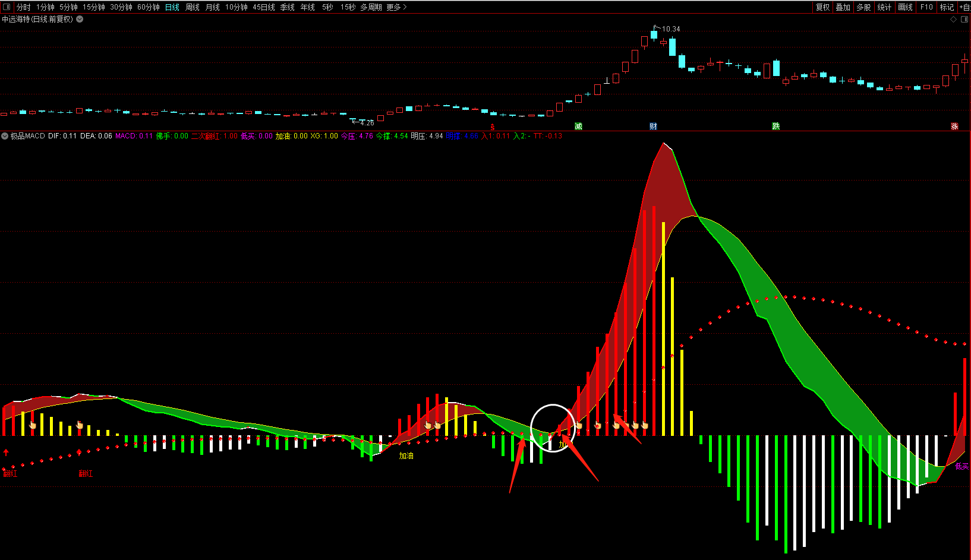Click the 跌 marker below the candlestick chart
Screen dimensions: 971x560
coord(775,126)
